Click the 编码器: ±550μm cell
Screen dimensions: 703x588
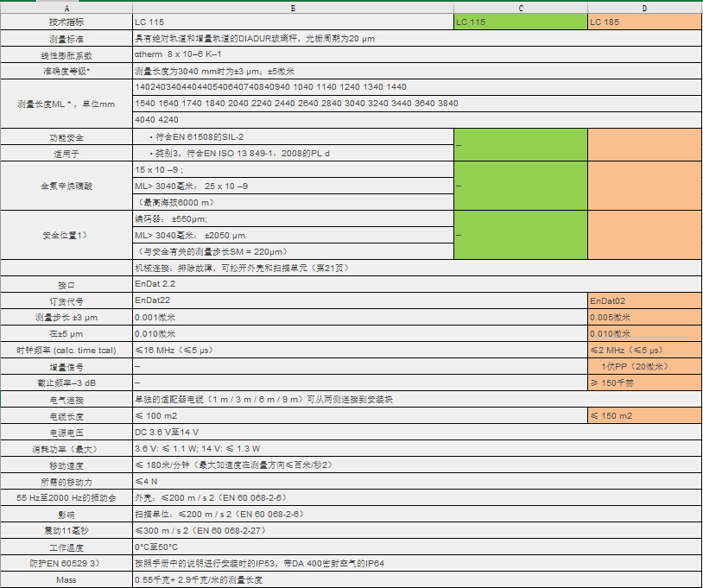click(x=293, y=218)
